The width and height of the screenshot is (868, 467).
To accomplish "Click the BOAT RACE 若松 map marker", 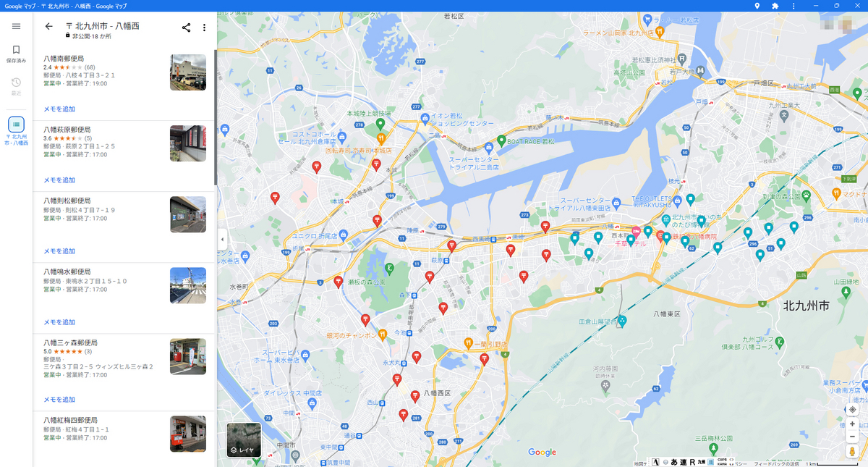I will point(501,140).
